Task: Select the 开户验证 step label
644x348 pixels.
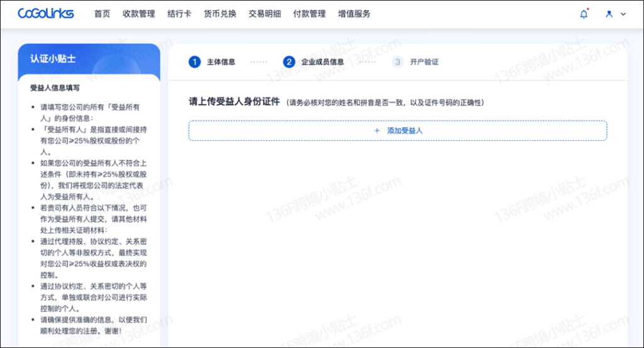Action: coord(425,62)
